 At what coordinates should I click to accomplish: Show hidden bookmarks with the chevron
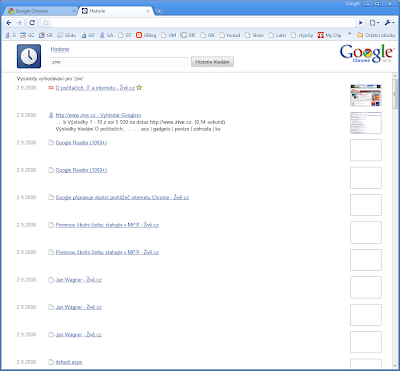[x=350, y=34]
